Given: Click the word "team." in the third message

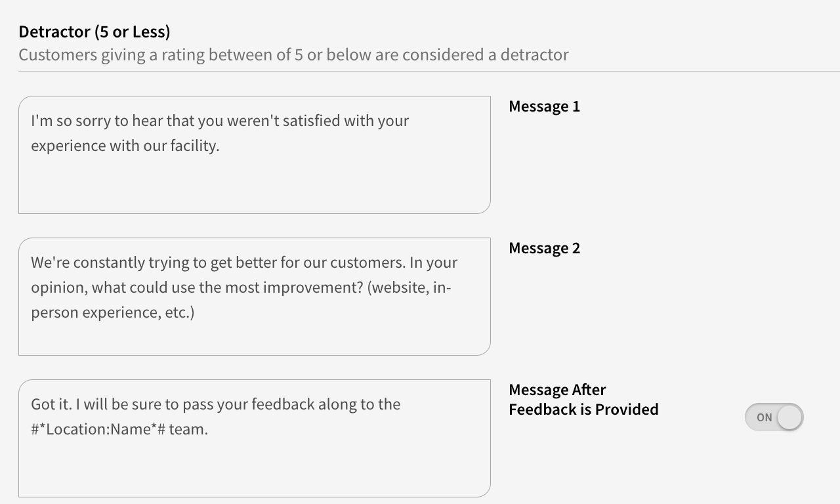Looking at the screenshot, I should click(188, 429).
